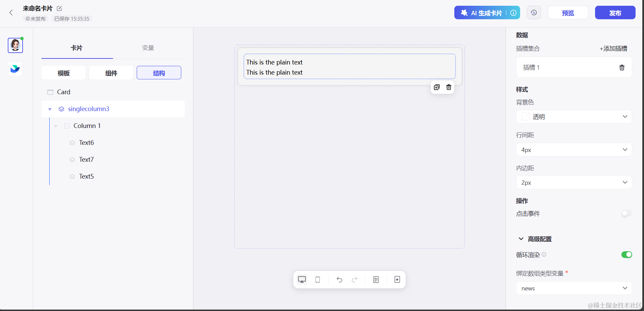Viewport: 644px width, 311px height.
Task: Click +添加插槽 to add a slot
Action: point(613,49)
